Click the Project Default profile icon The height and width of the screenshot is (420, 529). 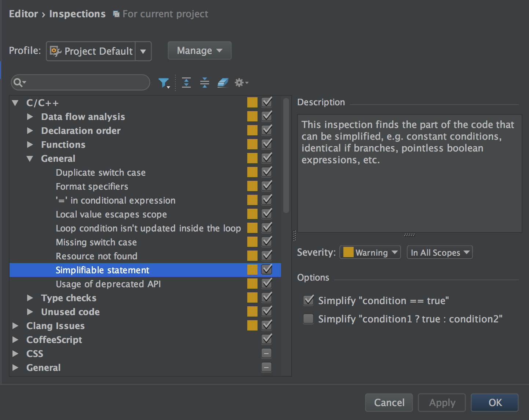coord(55,51)
